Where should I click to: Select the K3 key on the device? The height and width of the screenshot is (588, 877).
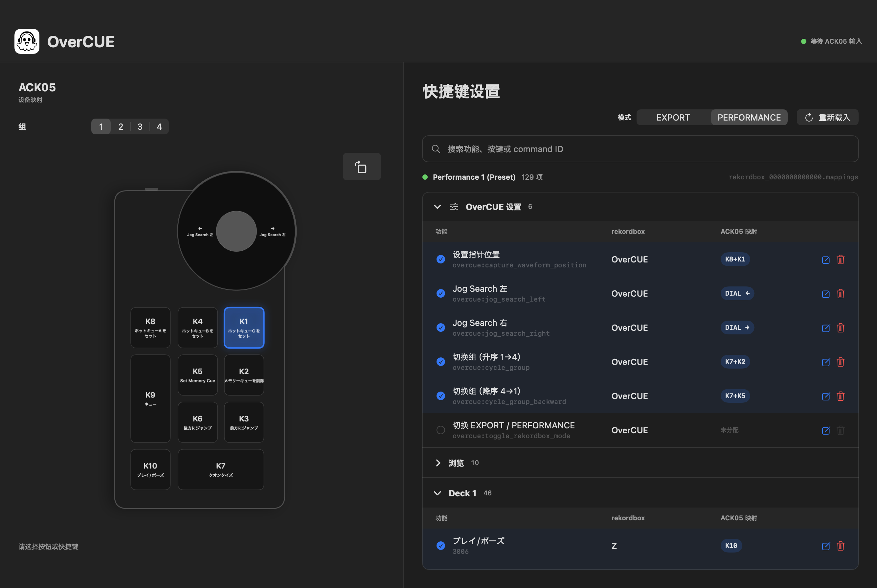(x=244, y=422)
